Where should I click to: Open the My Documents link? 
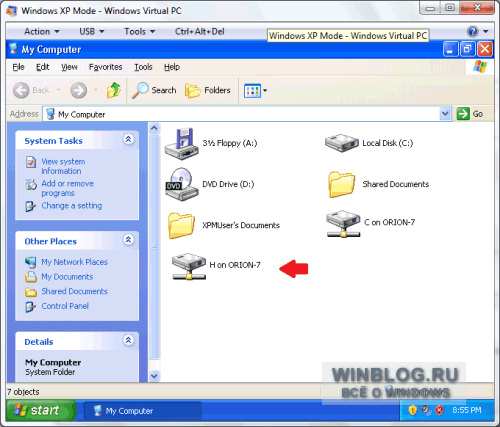pyautogui.click(x=67, y=277)
